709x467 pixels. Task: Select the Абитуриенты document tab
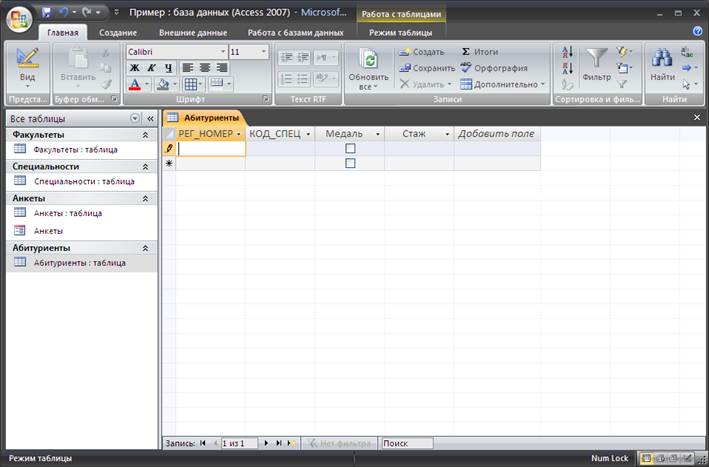(x=204, y=118)
